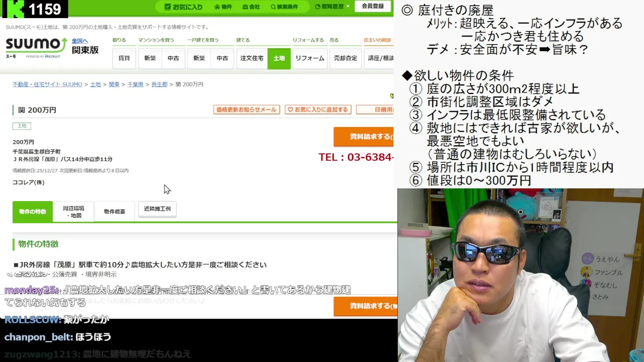Select マンション 新築 tab
This screenshot has width=644, height=362.
pyautogui.click(x=150, y=58)
